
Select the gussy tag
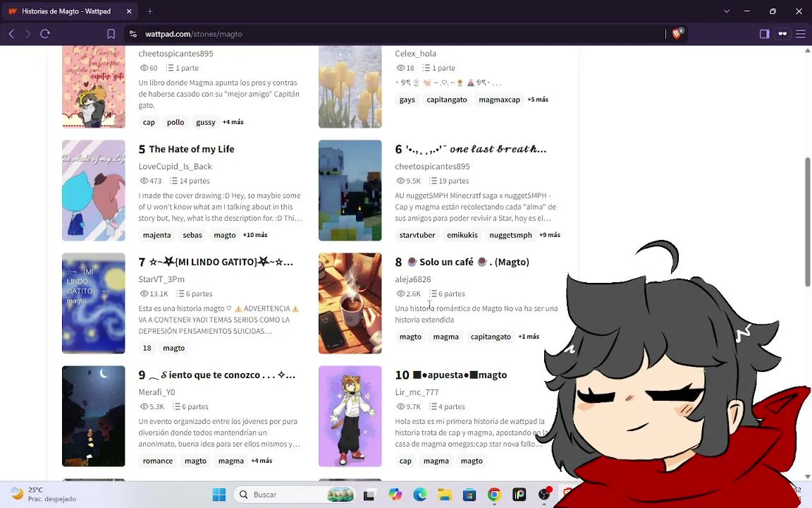[206, 122]
